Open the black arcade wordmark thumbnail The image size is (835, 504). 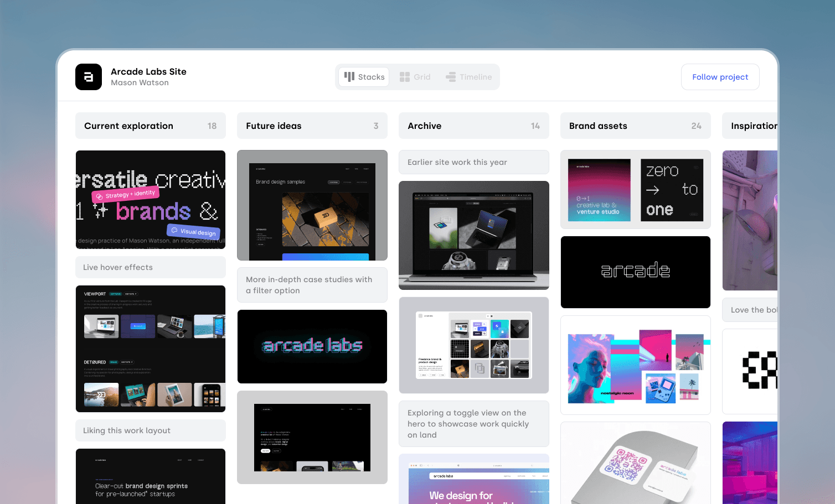[636, 272]
